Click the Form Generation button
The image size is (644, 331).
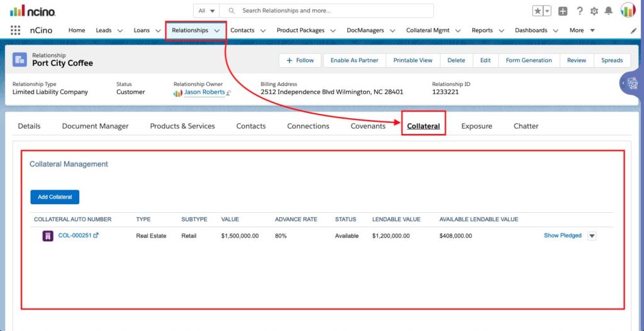[x=528, y=60]
